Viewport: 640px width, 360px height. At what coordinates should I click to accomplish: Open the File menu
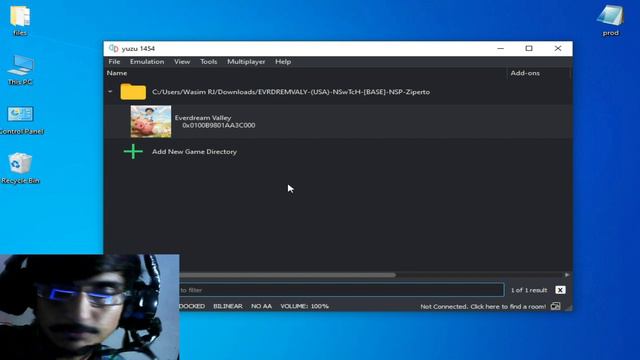pos(114,62)
